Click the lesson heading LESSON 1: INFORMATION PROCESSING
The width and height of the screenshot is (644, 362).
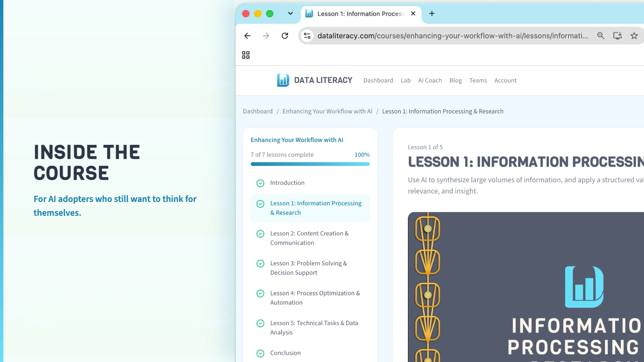tap(526, 162)
